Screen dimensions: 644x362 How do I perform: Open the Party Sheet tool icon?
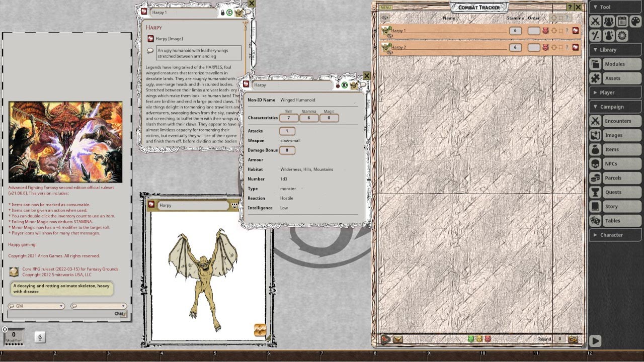coord(609,21)
